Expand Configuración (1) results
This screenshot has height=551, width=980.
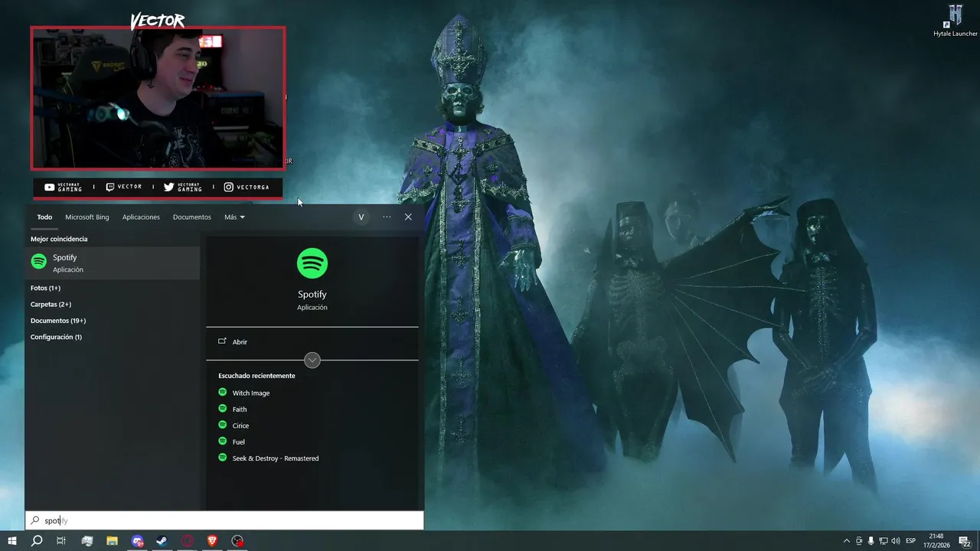[56, 337]
